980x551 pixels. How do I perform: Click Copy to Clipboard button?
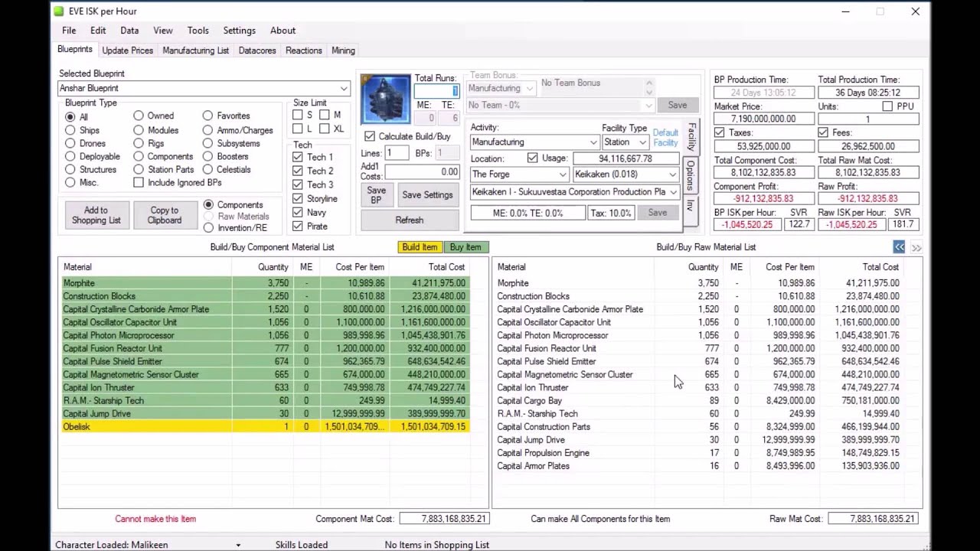coord(165,215)
